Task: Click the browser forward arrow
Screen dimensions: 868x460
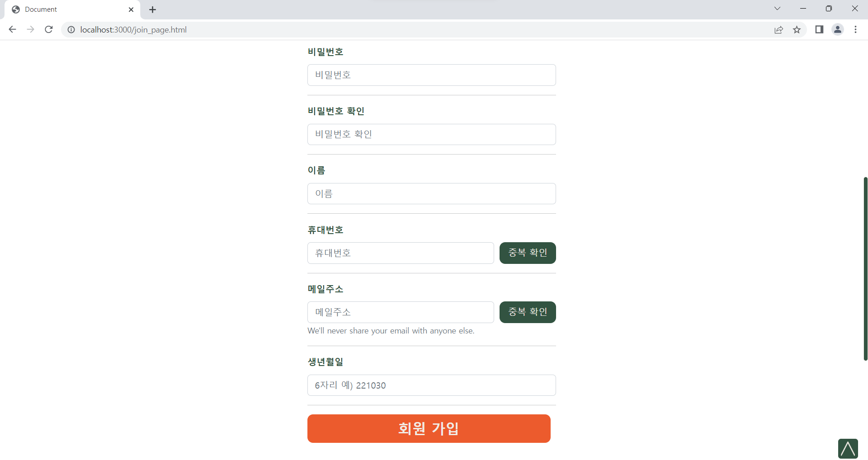Action: (30, 29)
